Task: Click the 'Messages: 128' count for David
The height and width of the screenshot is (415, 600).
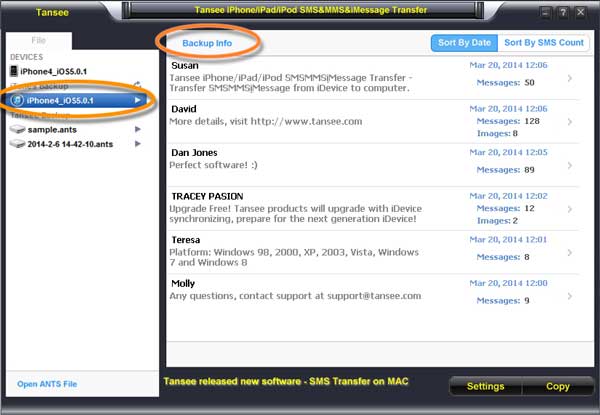Action: point(508,121)
